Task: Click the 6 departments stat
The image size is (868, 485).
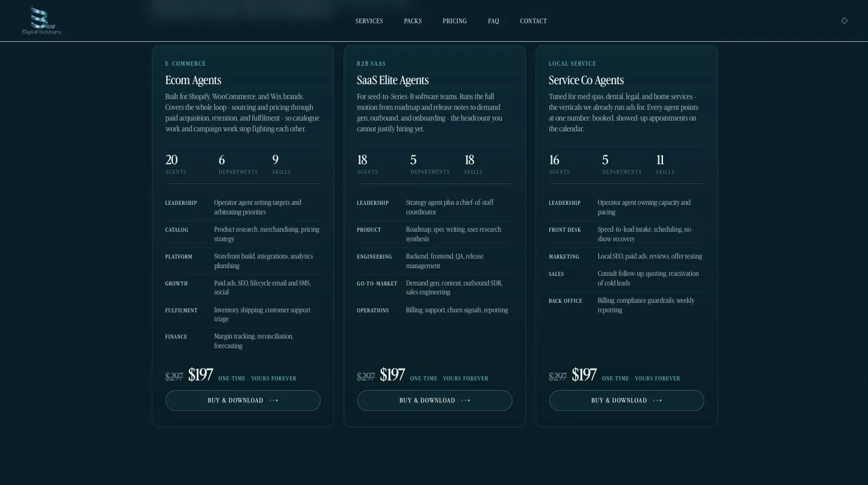Action: coord(238,164)
